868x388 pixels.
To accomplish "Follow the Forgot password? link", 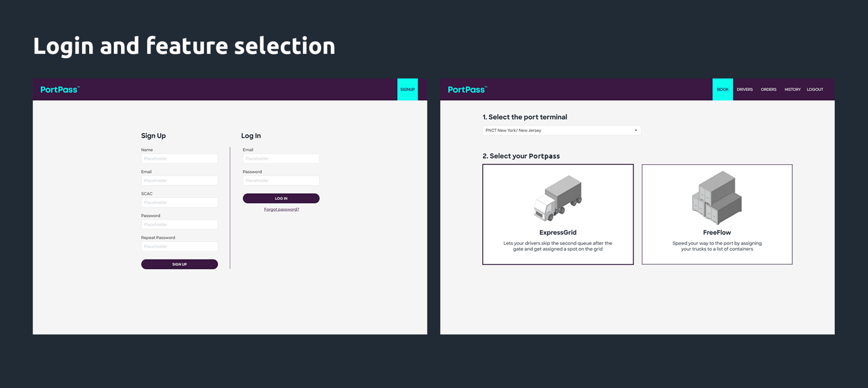I will coord(281,209).
